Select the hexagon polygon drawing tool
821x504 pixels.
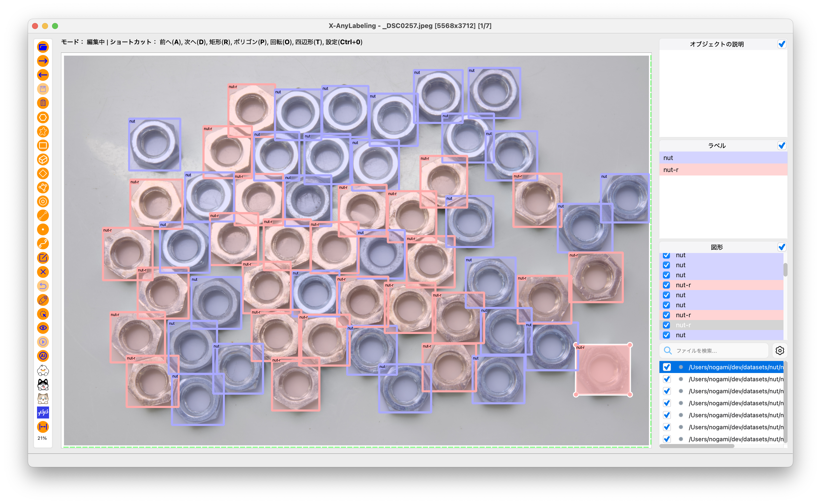pyautogui.click(x=43, y=117)
